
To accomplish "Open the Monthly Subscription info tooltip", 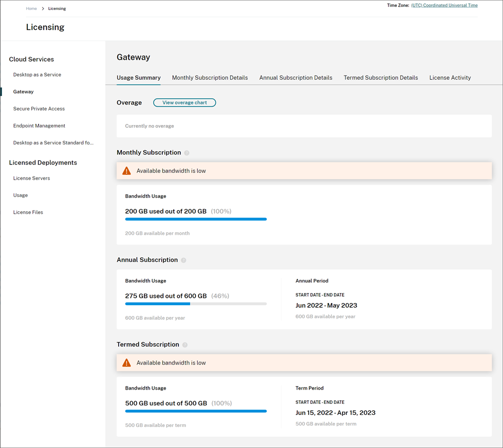I will [x=186, y=152].
